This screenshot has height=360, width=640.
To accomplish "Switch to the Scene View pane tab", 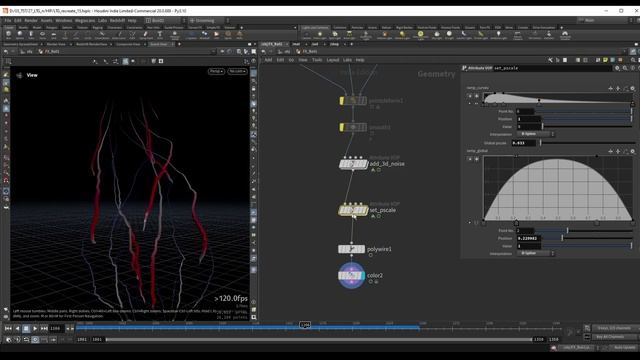I will click(159, 44).
